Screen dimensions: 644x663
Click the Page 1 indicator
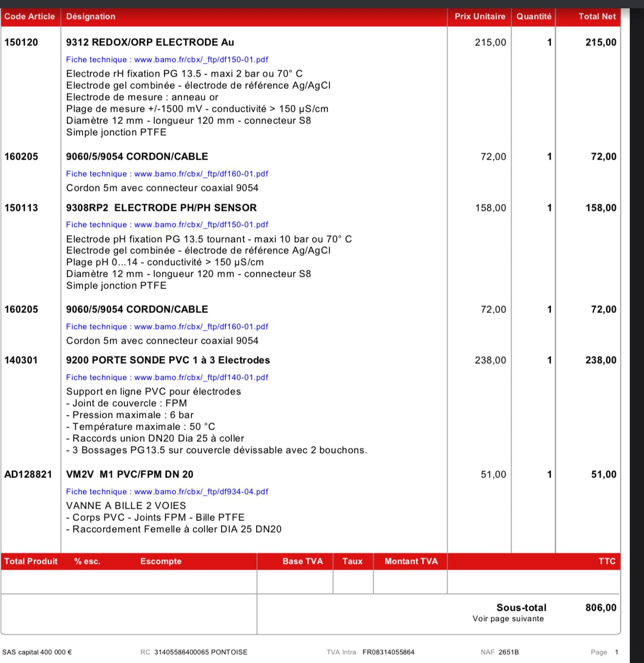click(604, 652)
